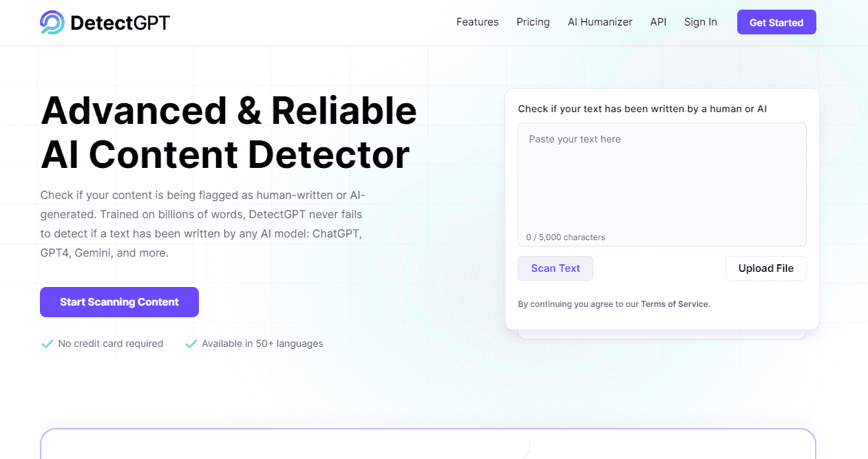Click Upload File

click(765, 268)
